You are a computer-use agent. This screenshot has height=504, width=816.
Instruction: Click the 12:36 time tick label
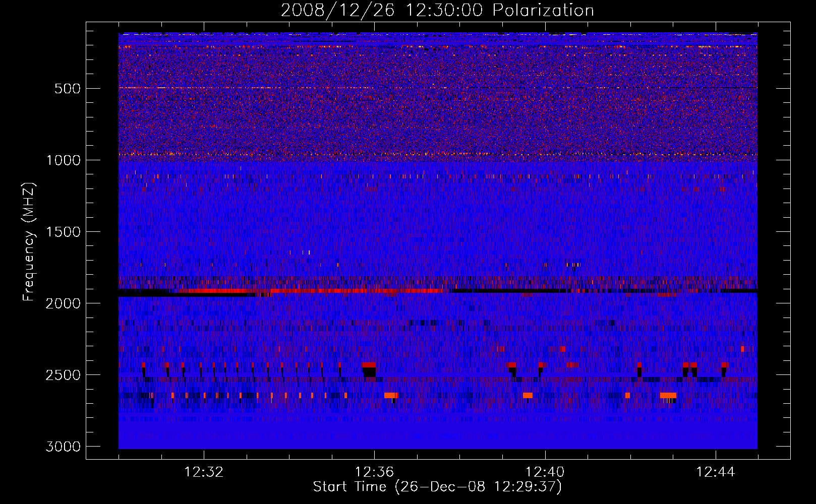[x=374, y=472]
